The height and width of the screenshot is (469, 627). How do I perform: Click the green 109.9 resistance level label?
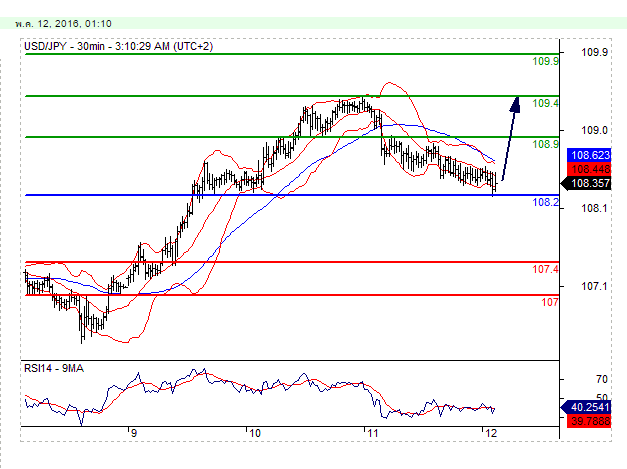tap(545, 61)
